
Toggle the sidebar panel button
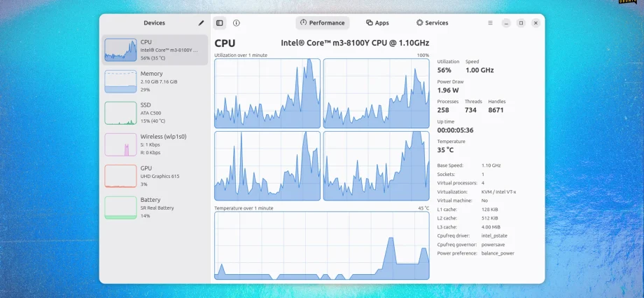tap(220, 23)
